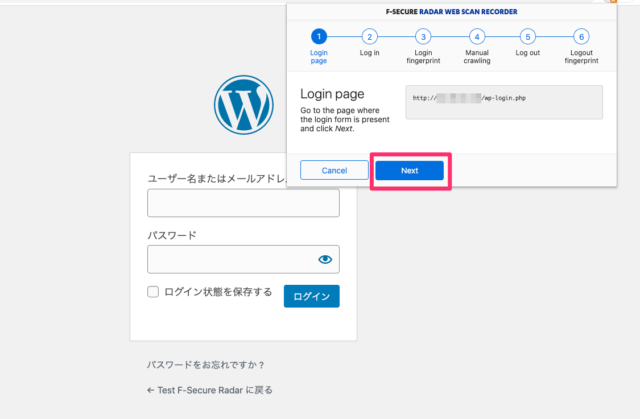Select step 1 Login page circle
The height and width of the screenshot is (419, 640).
(x=318, y=36)
